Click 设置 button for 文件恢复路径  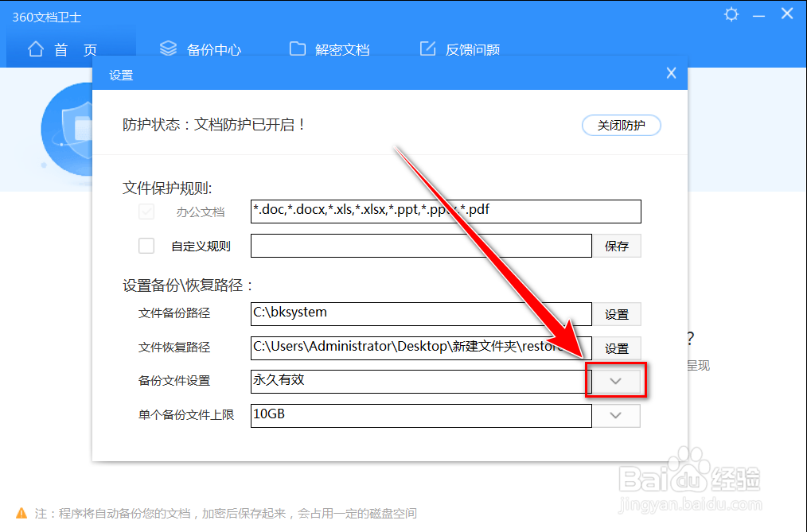point(617,348)
